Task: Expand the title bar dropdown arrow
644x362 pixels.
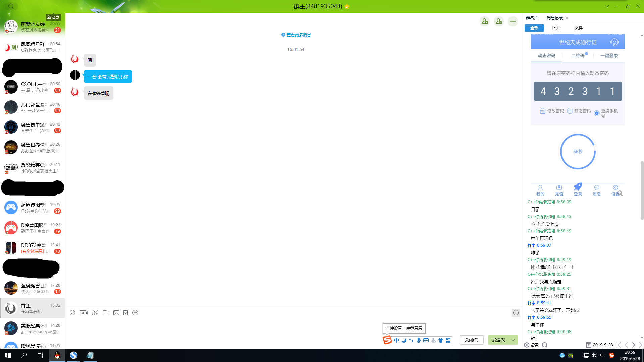Action: point(607,6)
